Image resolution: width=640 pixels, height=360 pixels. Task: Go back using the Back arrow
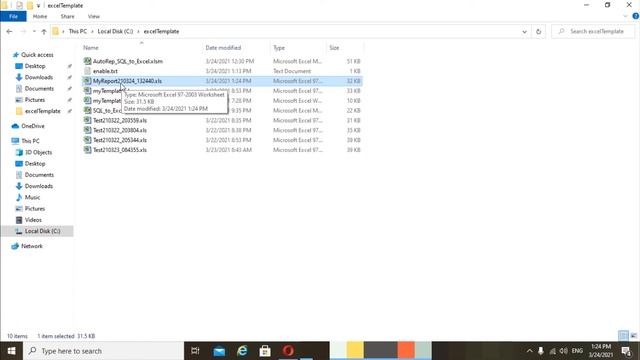[x=9, y=31]
